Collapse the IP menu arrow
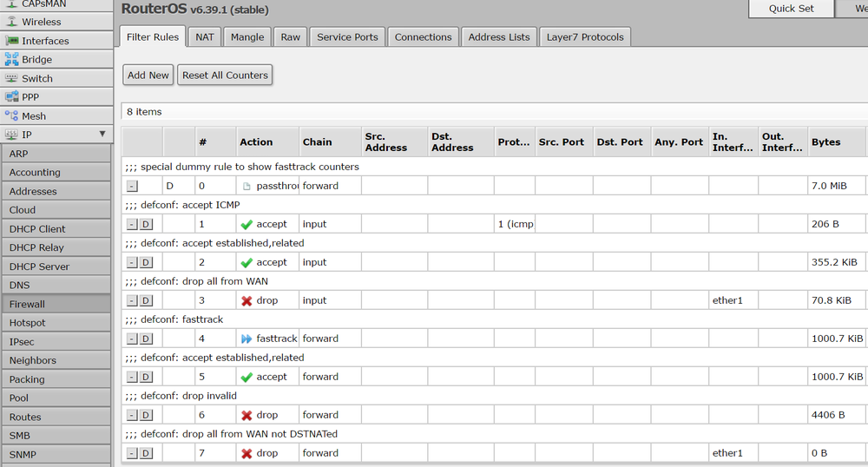Viewport: 868px width, 467px height. 102,135
